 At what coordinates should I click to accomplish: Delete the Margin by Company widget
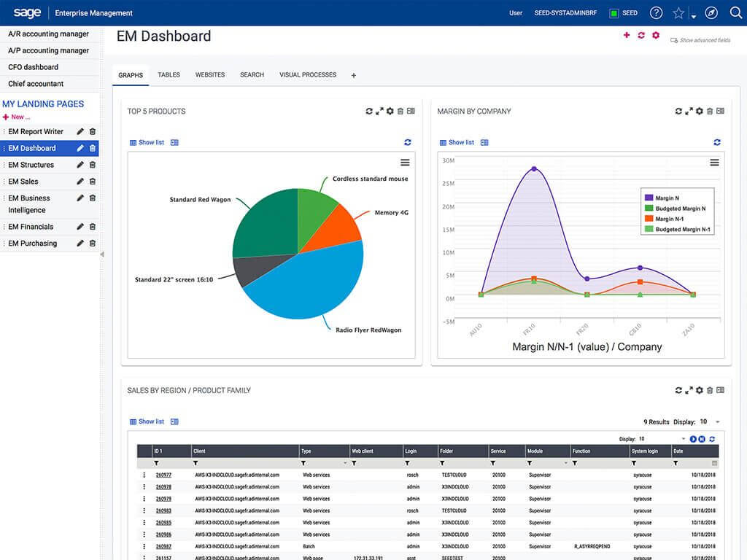coord(710,111)
